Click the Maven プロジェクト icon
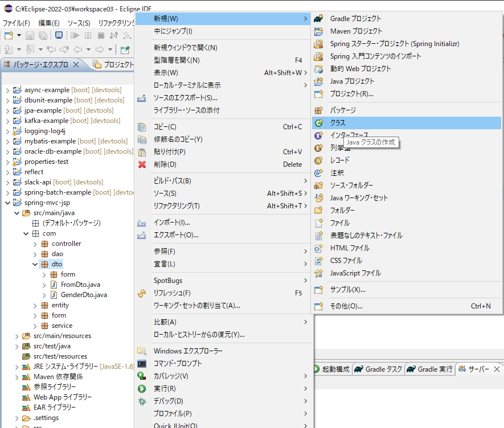 click(318, 31)
